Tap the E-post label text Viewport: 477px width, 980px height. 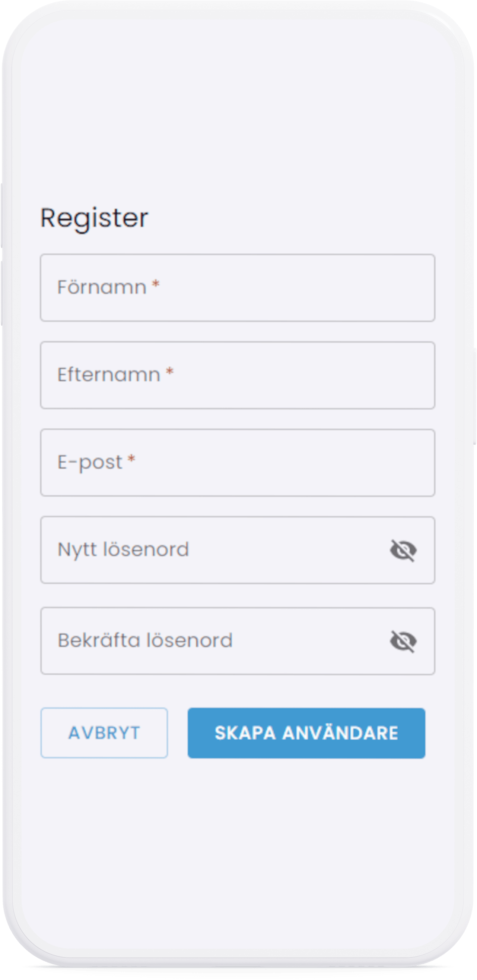90,463
